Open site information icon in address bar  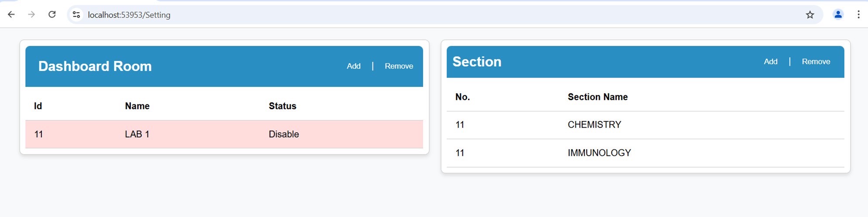pyautogui.click(x=76, y=14)
